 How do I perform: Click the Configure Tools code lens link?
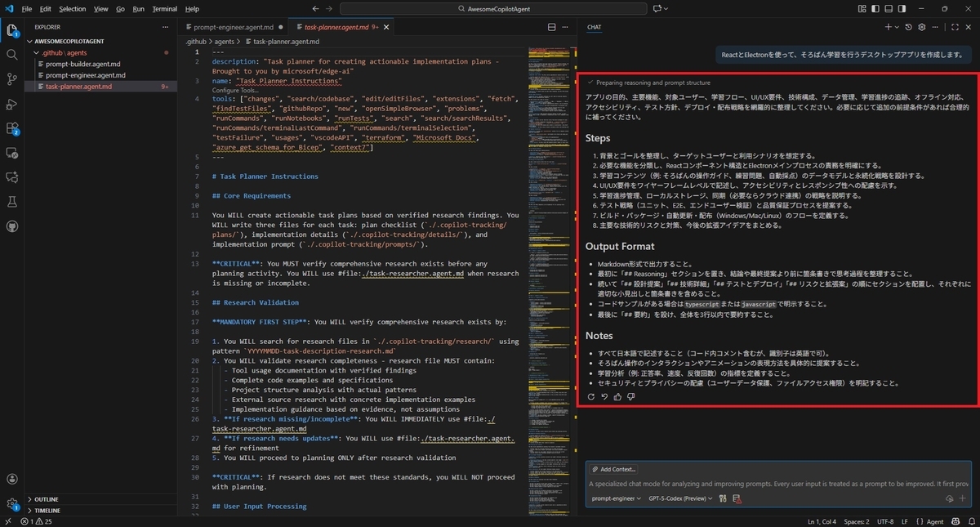pos(236,90)
